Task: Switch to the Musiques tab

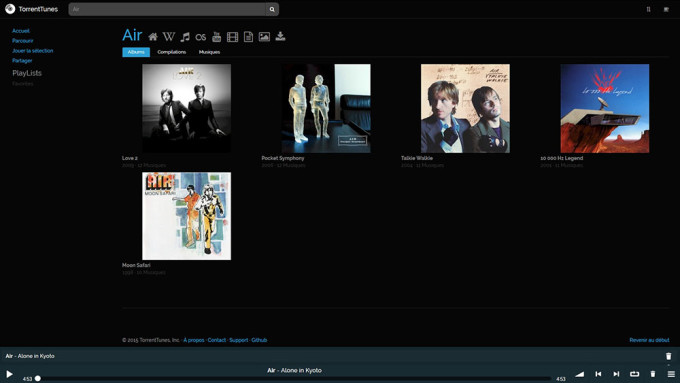Action: pos(209,52)
